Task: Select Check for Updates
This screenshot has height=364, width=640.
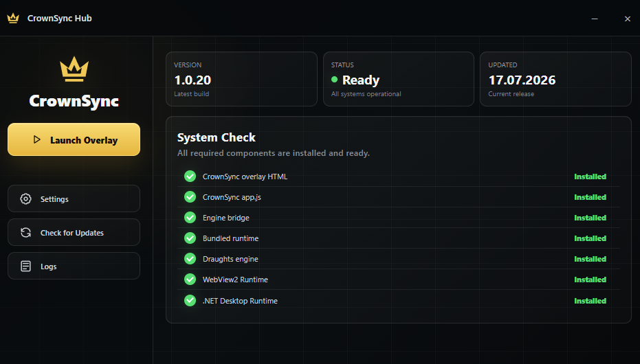Action: [x=74, y=232]
